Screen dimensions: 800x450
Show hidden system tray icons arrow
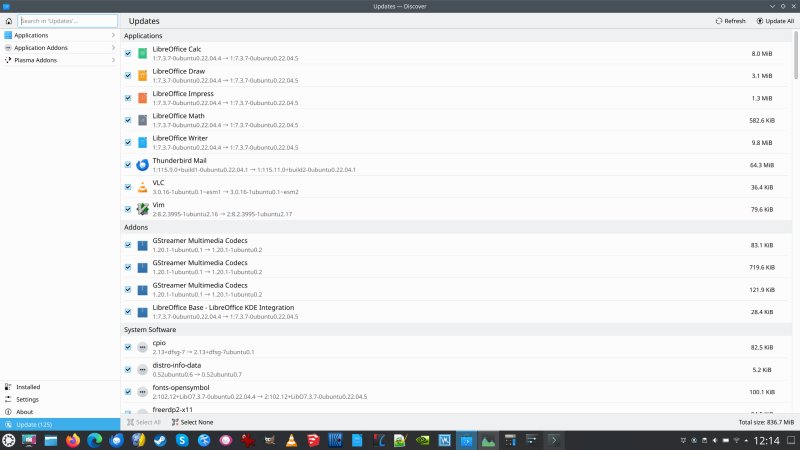pyautogui.click(x=746, y=440)
